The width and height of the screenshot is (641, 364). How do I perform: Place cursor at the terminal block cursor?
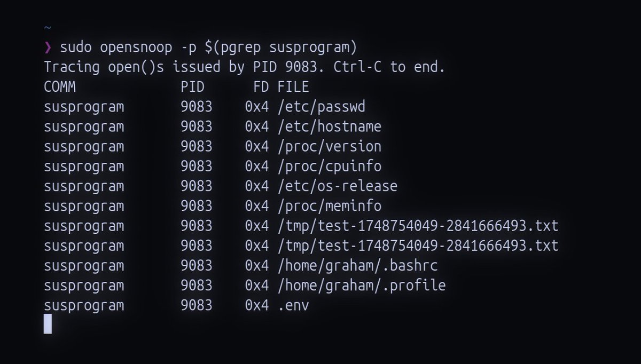point(48,324)
